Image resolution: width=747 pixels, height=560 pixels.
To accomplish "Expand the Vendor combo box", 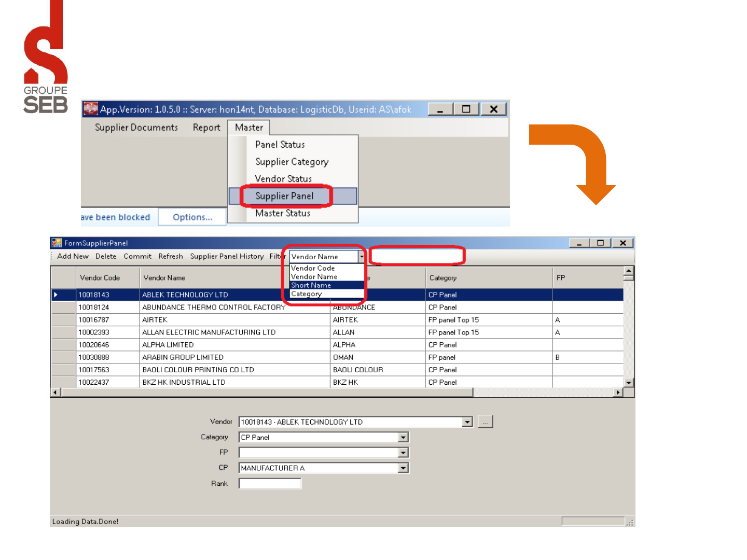I will 467,422.
